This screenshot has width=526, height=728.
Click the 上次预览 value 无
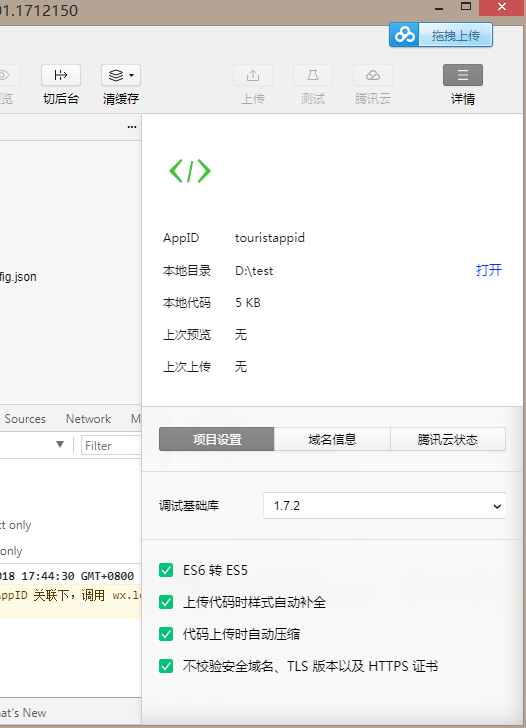tap(240, 334)
